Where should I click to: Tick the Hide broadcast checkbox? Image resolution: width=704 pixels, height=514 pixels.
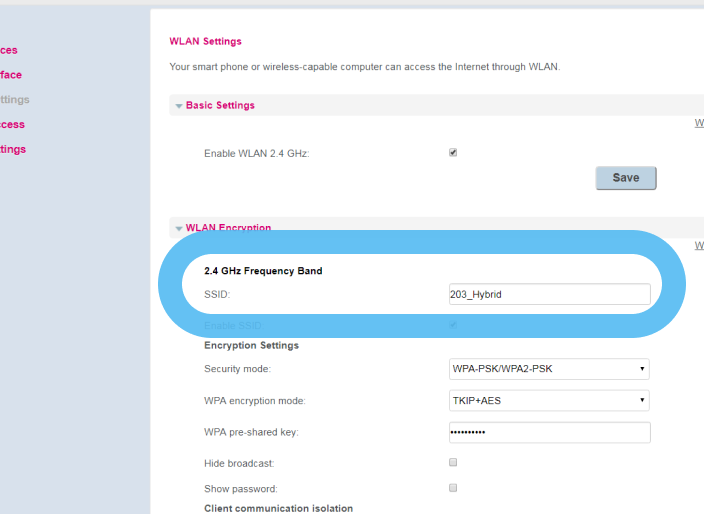tap(453, 463)
